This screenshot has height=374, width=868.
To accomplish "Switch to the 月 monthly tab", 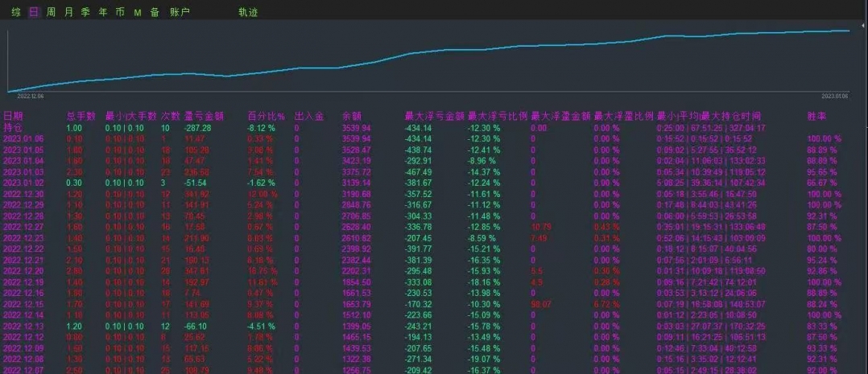I will (68, 12).
